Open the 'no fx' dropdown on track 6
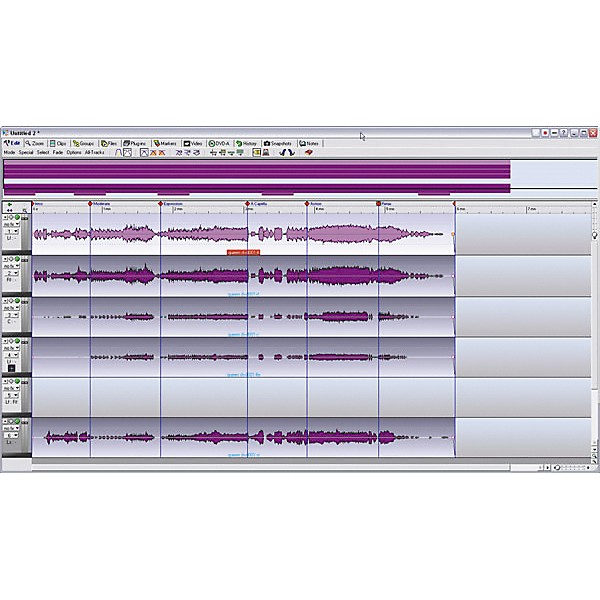600x600 pixels. [x=11, y=429]
